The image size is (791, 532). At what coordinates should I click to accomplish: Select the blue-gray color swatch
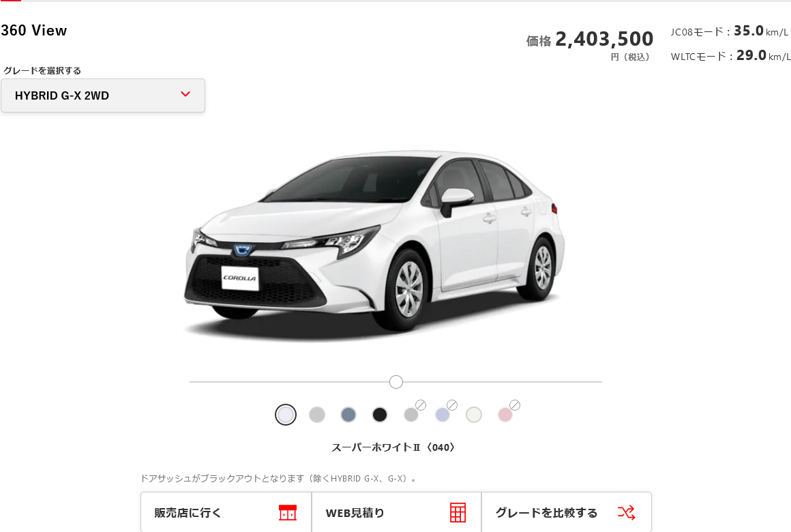[x=348, y=415]
